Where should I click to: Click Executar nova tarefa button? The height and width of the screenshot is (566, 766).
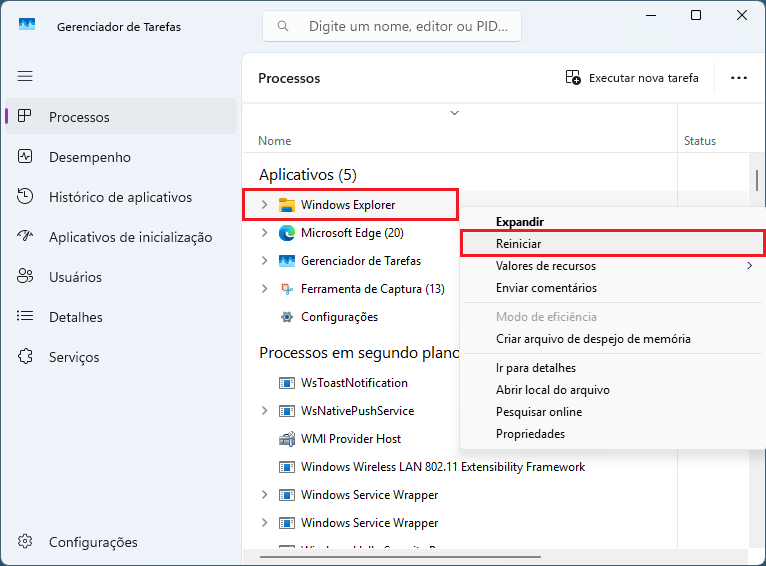point(632,78)
